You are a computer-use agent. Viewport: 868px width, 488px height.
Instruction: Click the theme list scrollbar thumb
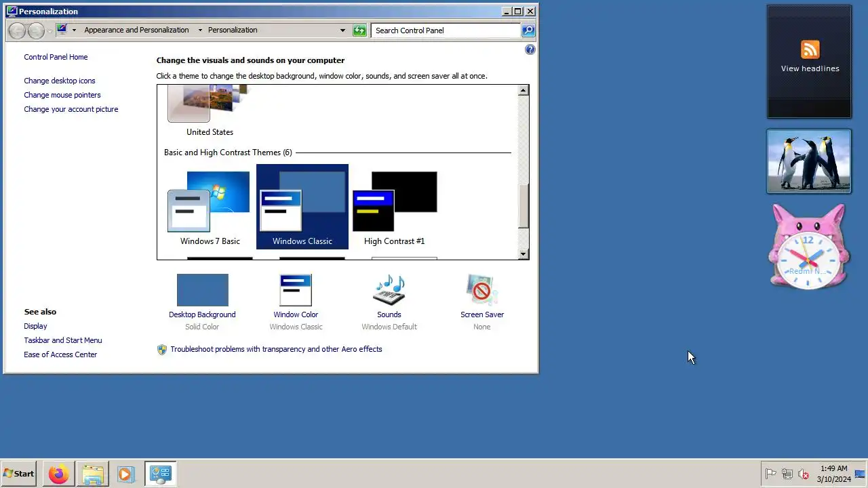click(x=524, y=206)
